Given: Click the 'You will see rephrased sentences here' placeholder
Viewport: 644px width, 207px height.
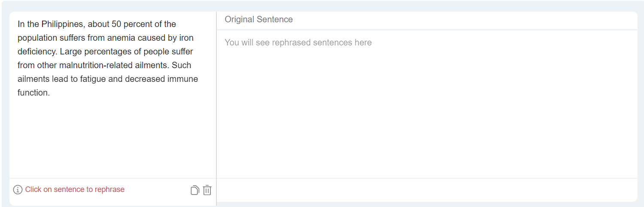Looking at the screenshot, I should [298, 42].
